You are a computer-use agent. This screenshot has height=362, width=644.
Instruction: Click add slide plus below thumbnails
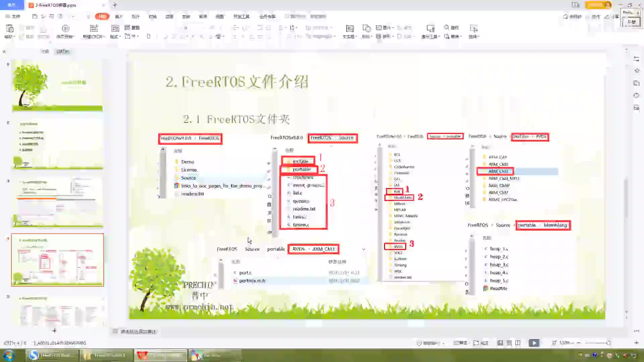pyautogui.click(x=54, y=330)
